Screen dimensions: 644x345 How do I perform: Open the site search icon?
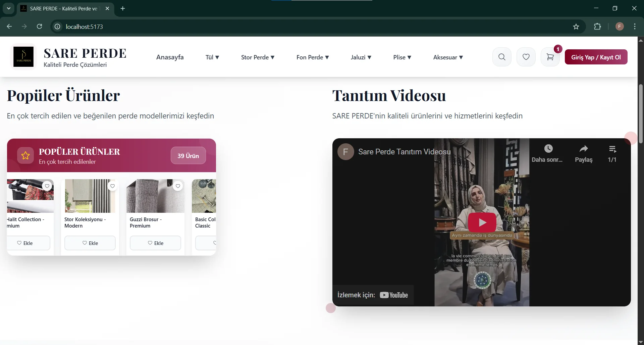tap(502, 57)
